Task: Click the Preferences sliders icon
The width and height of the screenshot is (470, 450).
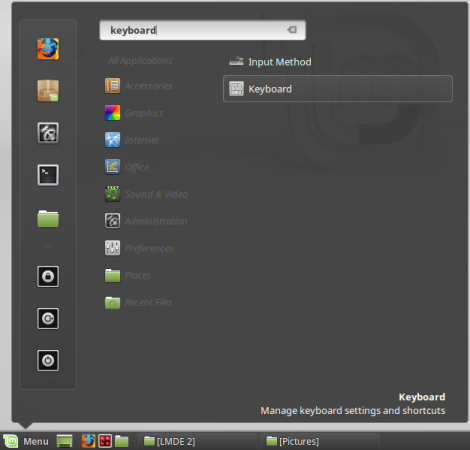Action: pyautogui.click(x=113, y=248)
